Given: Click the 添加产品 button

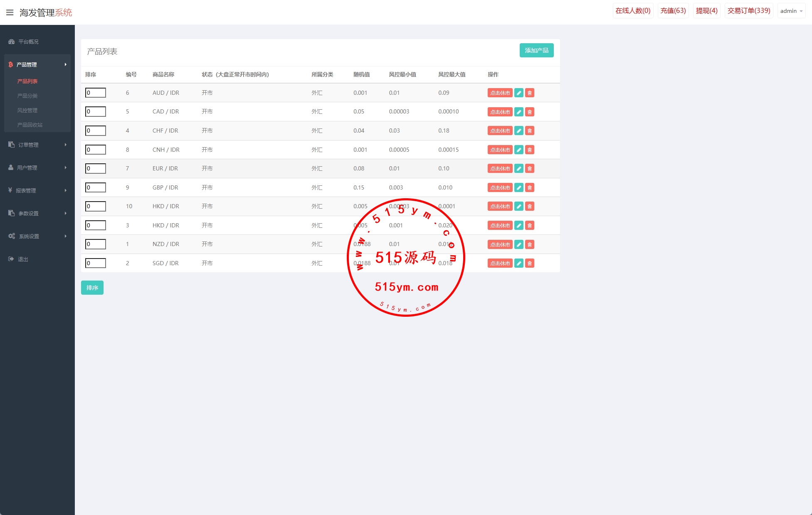Looking at the screenshot, I should 536,50.
